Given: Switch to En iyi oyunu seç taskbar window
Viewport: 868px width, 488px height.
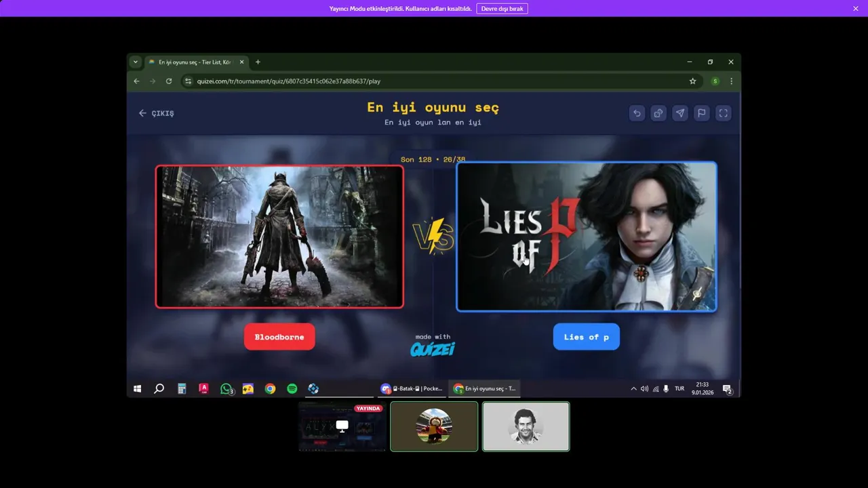Looking at the screenshot, I should (485, 389).
